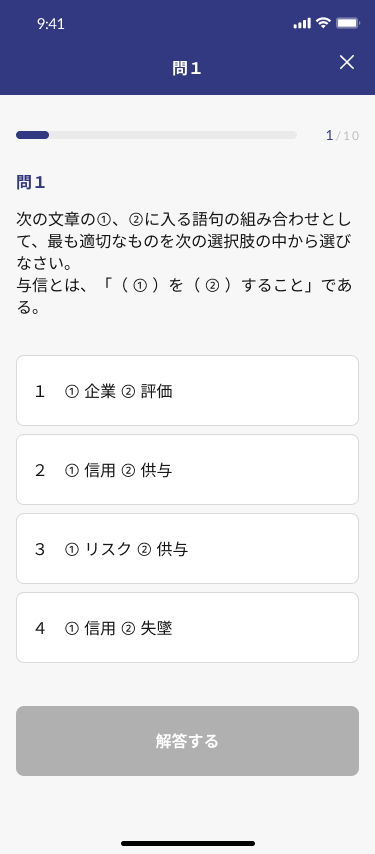Tap the 与信とは sentence in the question
This screenshot has height=854, width=375.
coord(184,297)
